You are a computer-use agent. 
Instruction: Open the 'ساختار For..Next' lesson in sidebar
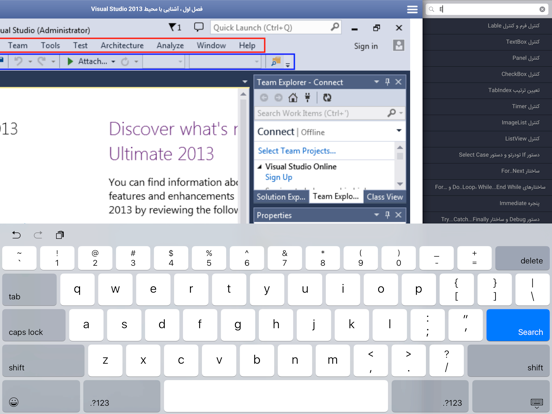488,171
